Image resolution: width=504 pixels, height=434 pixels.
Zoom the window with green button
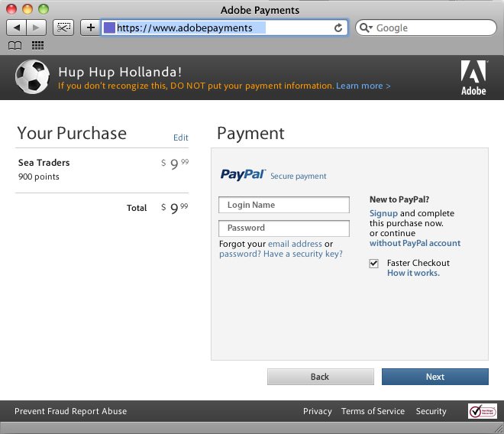[x=44, y=9]
